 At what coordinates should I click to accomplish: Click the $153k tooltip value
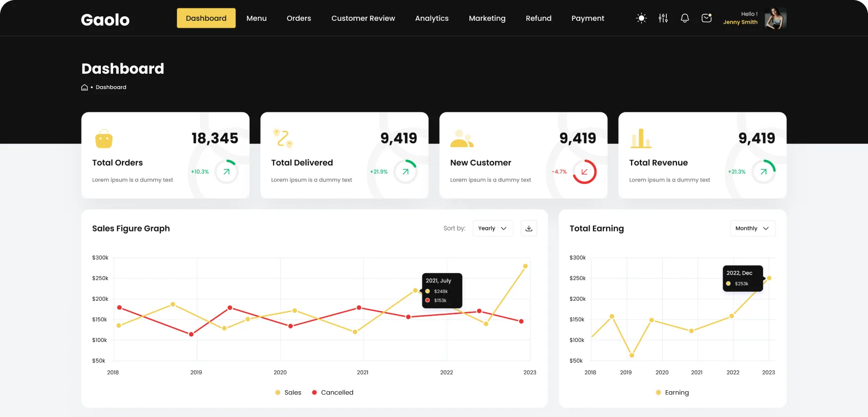(x=440, y=300)
